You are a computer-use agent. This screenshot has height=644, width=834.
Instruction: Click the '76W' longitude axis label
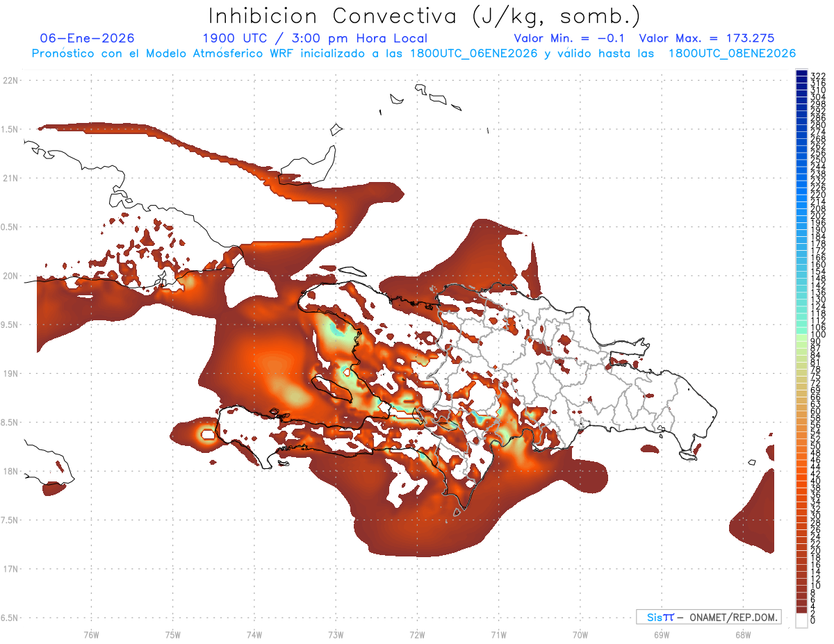[91, 634]
